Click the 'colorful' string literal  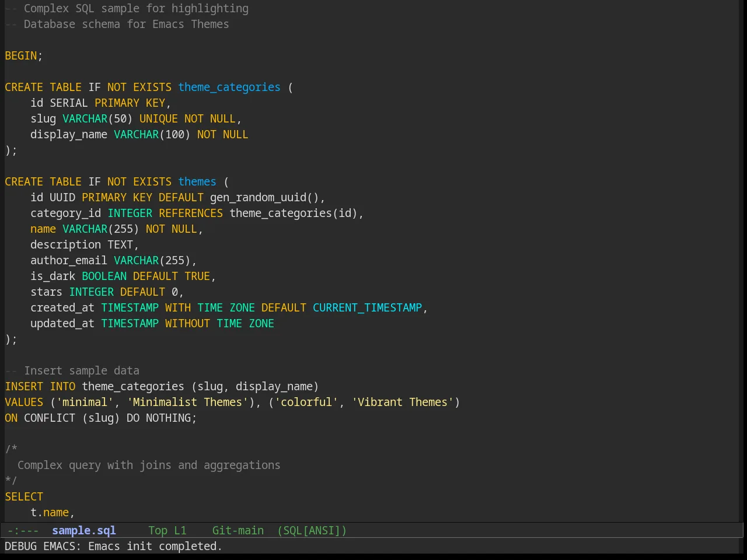coord(306,402)
